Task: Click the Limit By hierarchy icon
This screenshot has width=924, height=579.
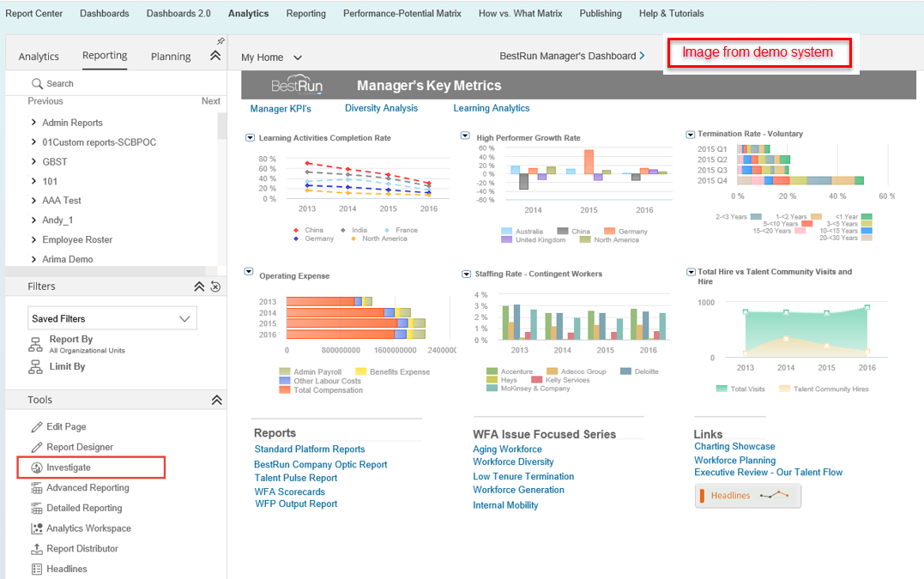Action: 35,367
